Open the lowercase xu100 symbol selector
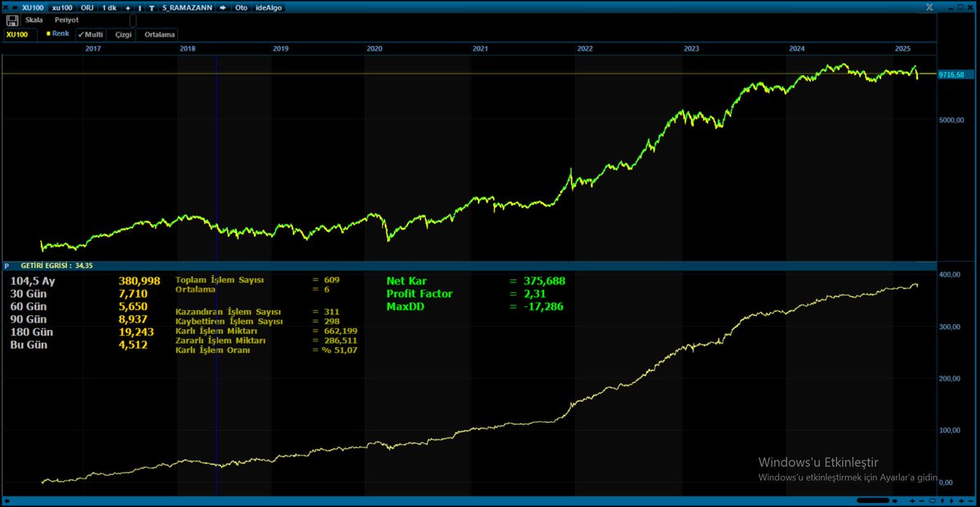 coord(62,7)
